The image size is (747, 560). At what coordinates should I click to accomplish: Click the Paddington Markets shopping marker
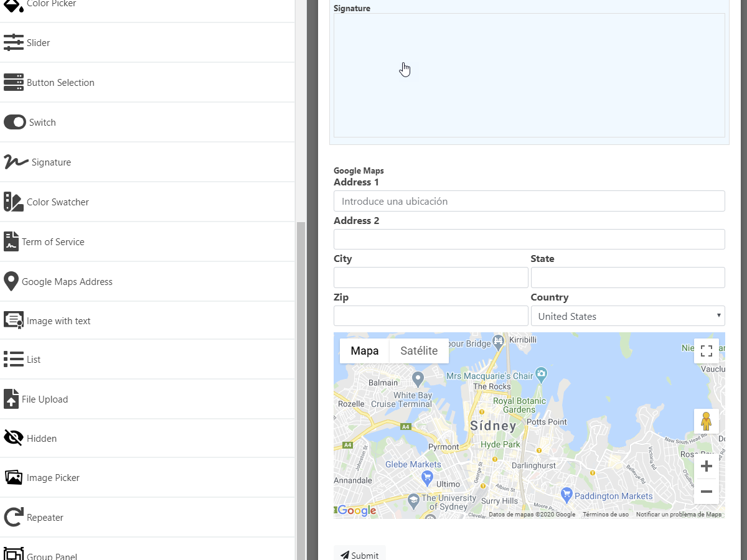(566, 495)
